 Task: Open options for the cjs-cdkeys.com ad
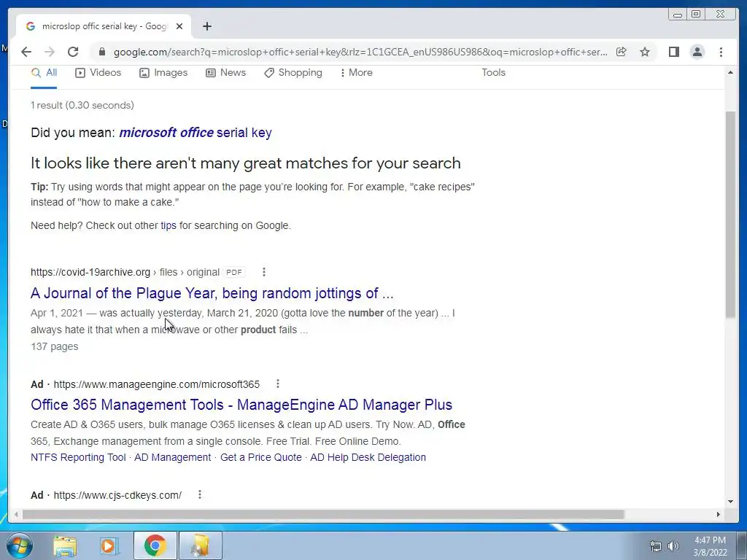[x=200, y=495]
